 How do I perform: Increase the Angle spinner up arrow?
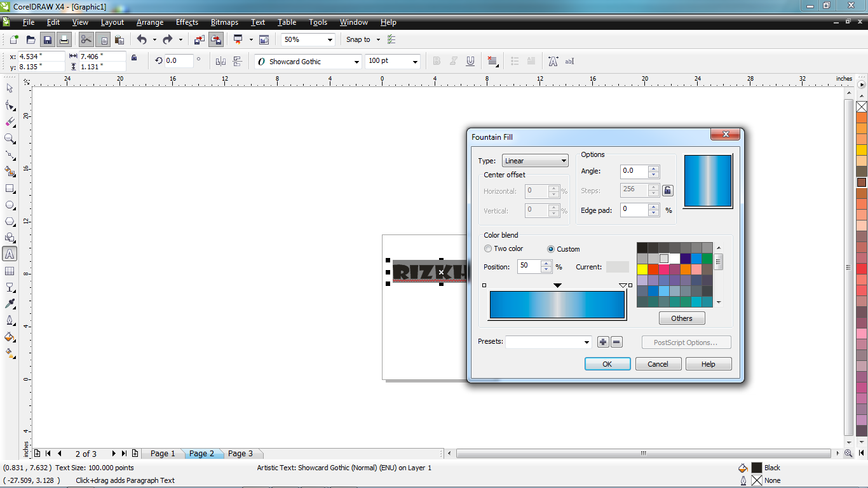coord(654,168)
